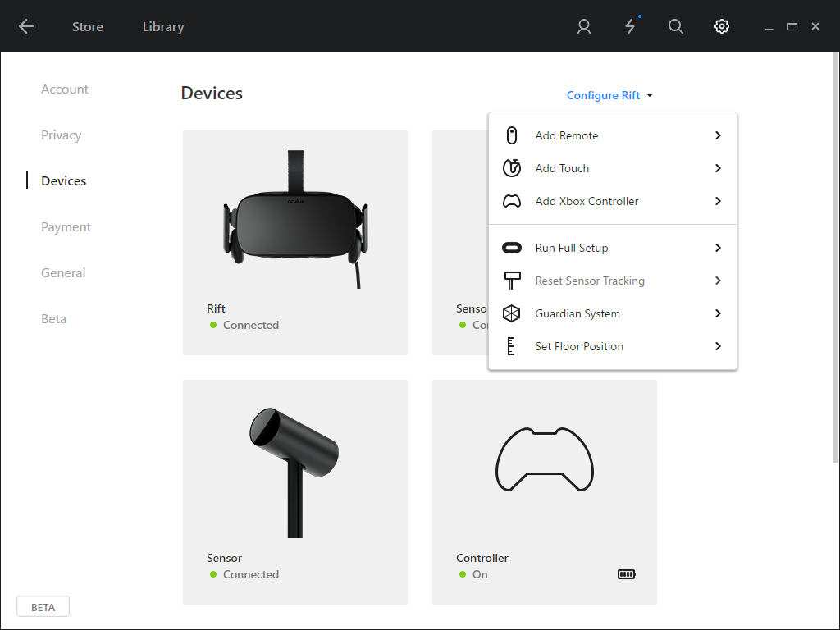Click the Reset Sensor Tracking icon

[511, 281]
